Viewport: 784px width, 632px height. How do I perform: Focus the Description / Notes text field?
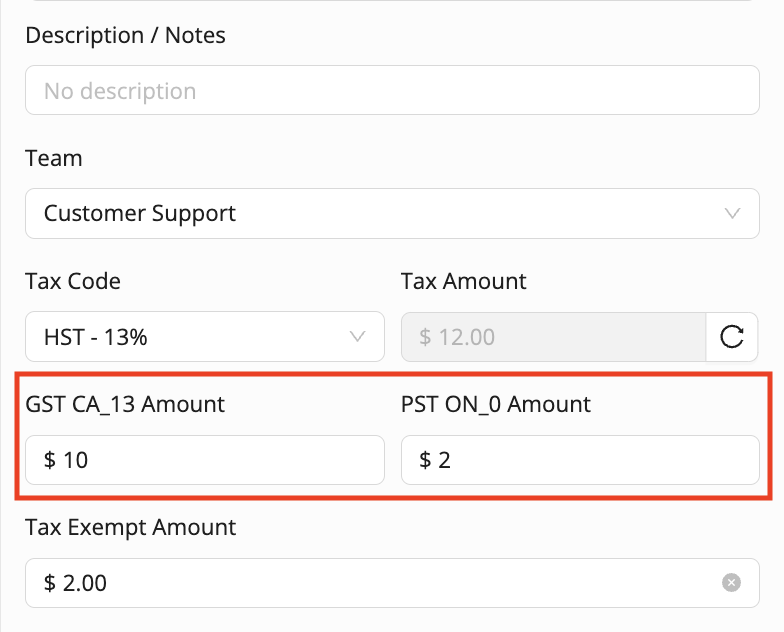pos(392,91)
